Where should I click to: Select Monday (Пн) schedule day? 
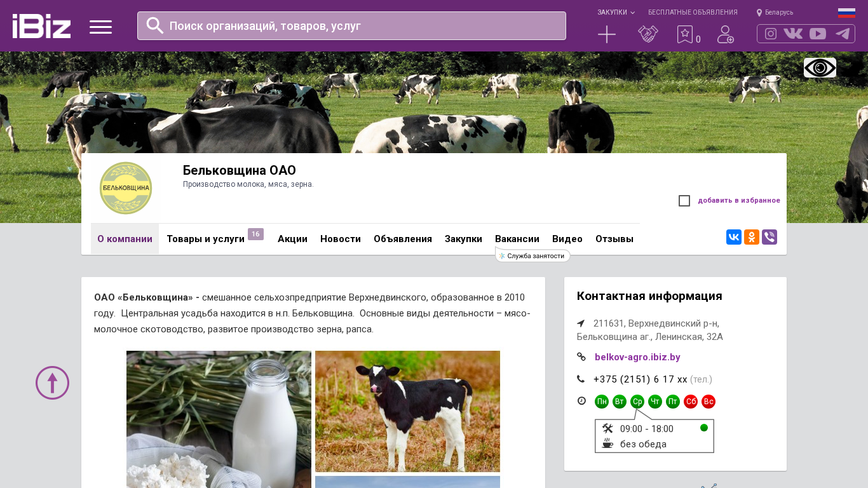602,402
